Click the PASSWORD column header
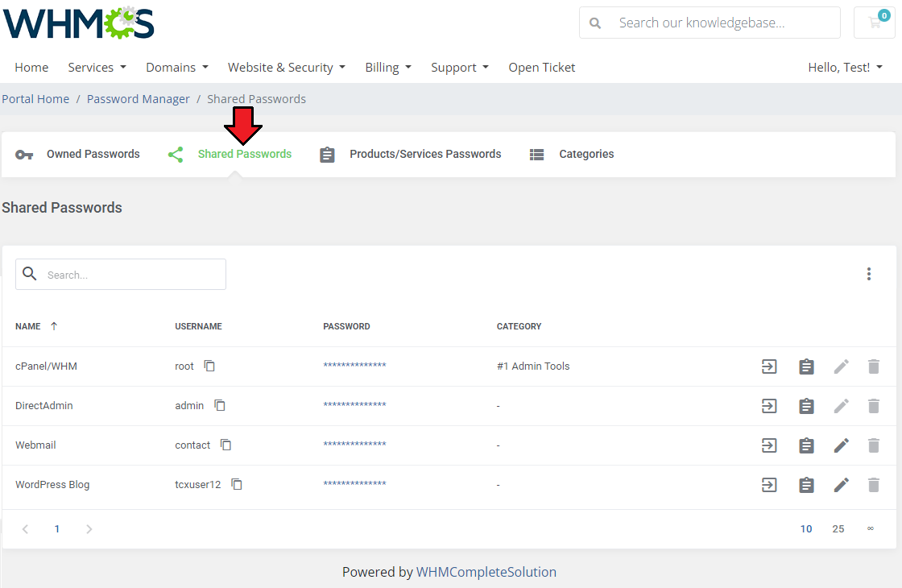Viewport: 902px width, 588px height. [346, 326]
